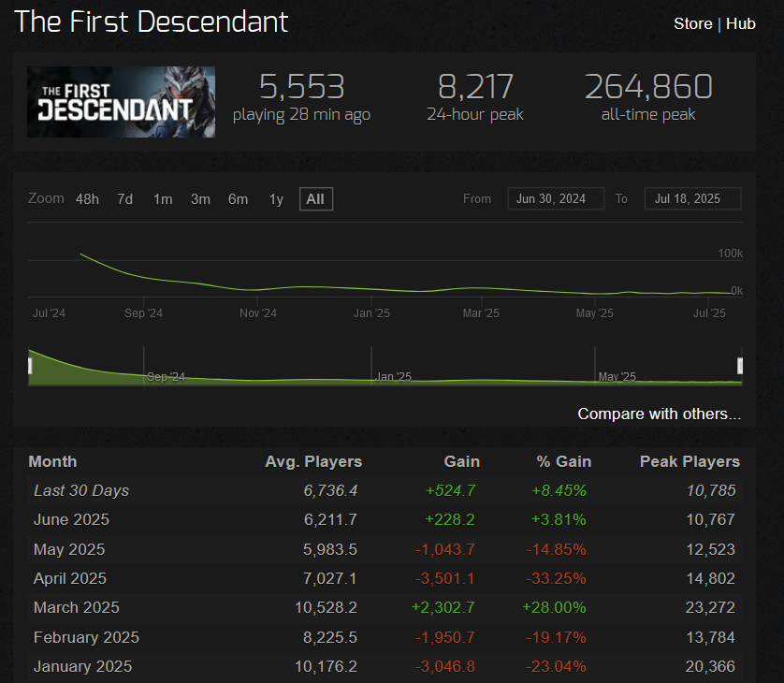Click percent gain -19.17%

(556, 637)
